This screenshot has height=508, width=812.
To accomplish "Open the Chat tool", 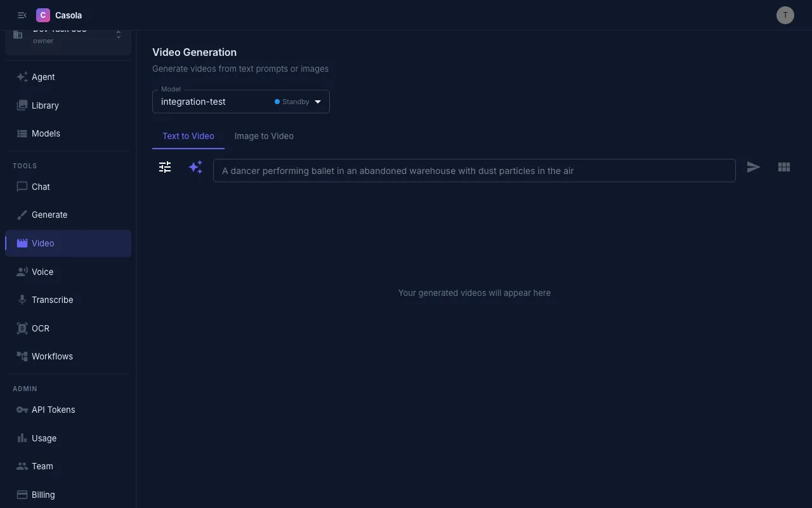I will pos(41,187).
